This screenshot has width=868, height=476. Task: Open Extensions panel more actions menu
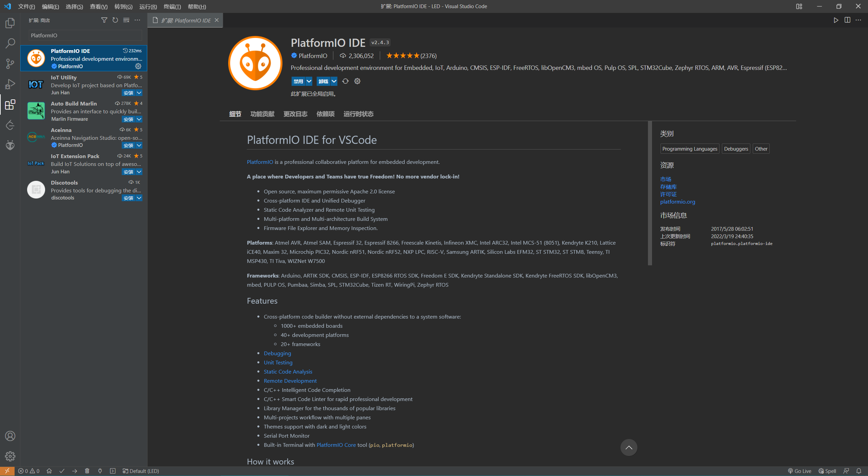137,20
